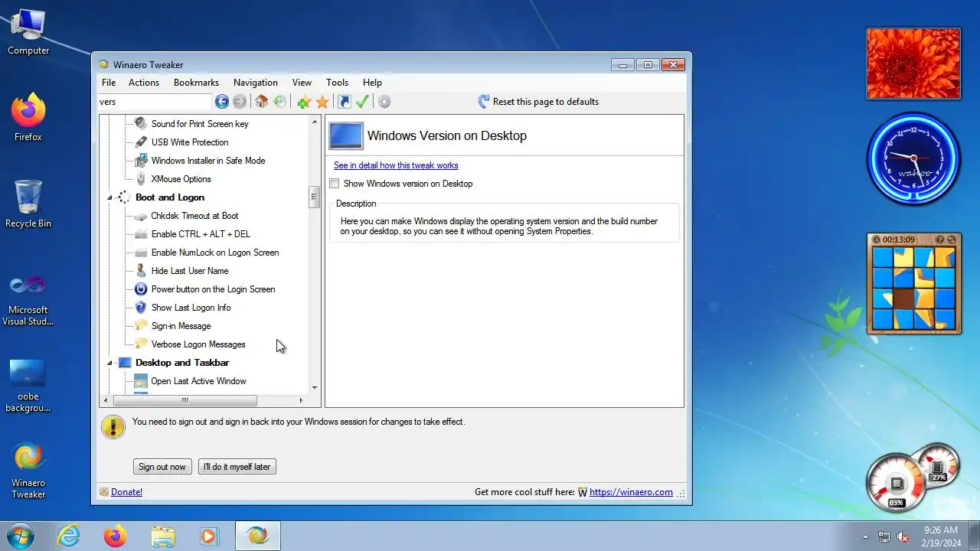Click the tree scroll up arrow
980x551 pixels.
(314, 122)
